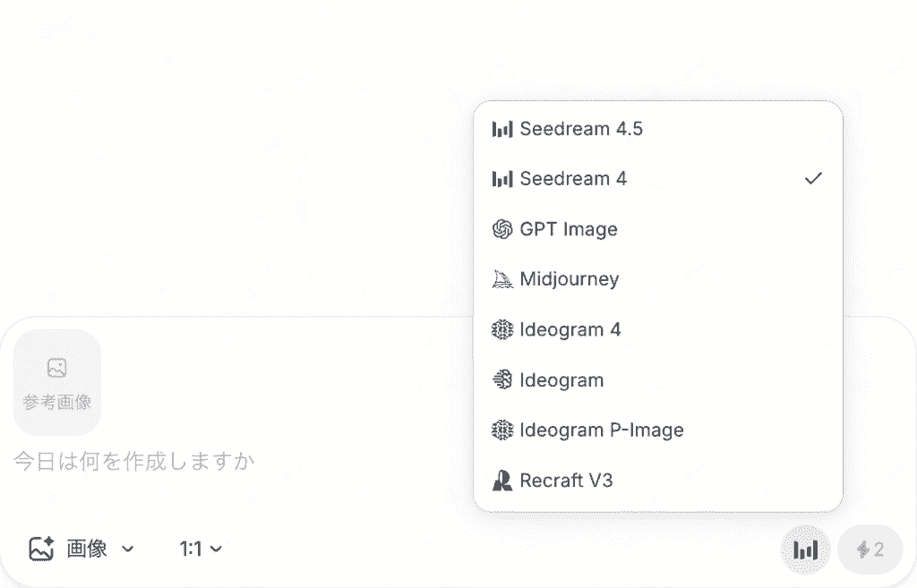917x588 pixels.
Task: Click the OpenAI logo beside GPT Image
Action: 501,229
